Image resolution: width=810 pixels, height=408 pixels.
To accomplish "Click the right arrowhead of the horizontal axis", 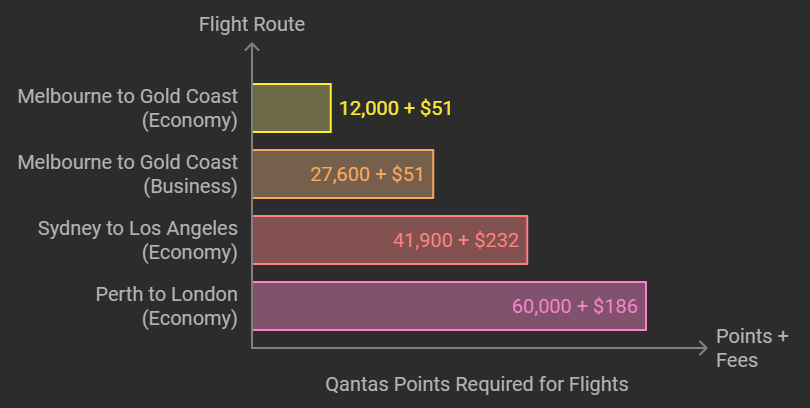I will (x=703, y=348).
